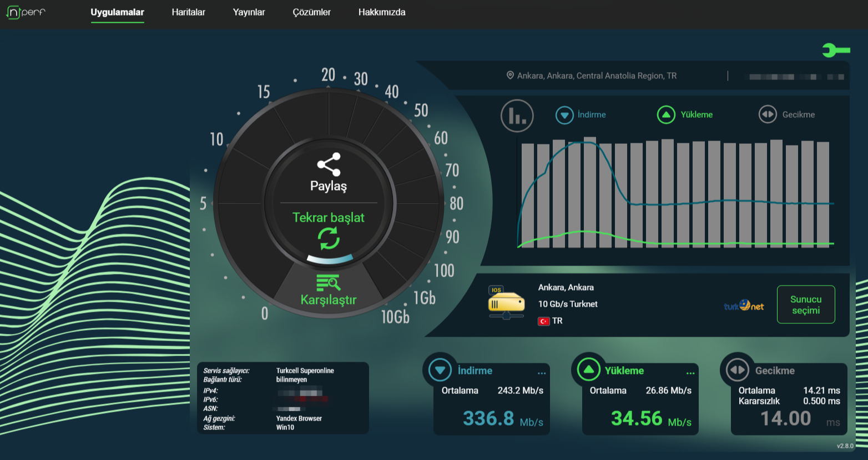Toggle the İndirme series label in graph
The image size is (868, 460).
[592, 114]
